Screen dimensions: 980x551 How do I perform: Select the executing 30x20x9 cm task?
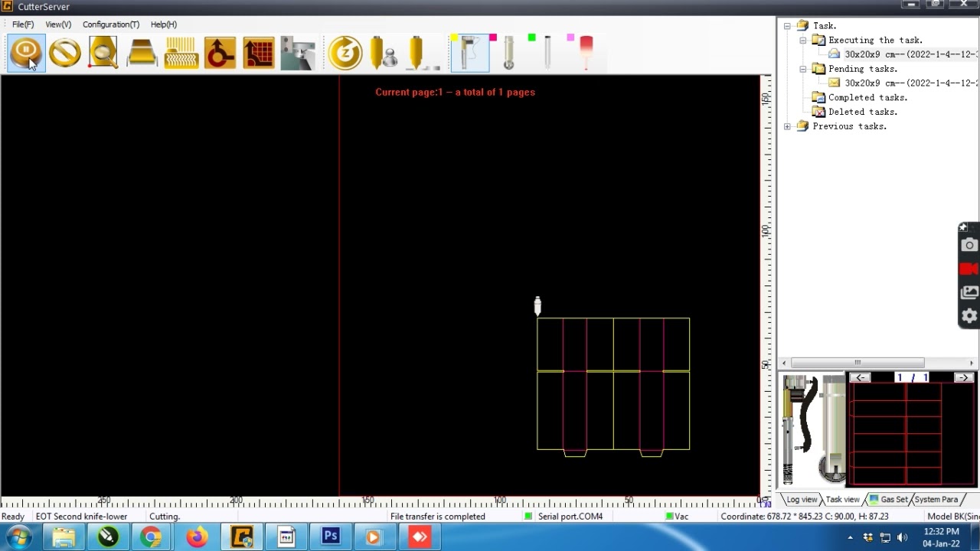(910, 54)
